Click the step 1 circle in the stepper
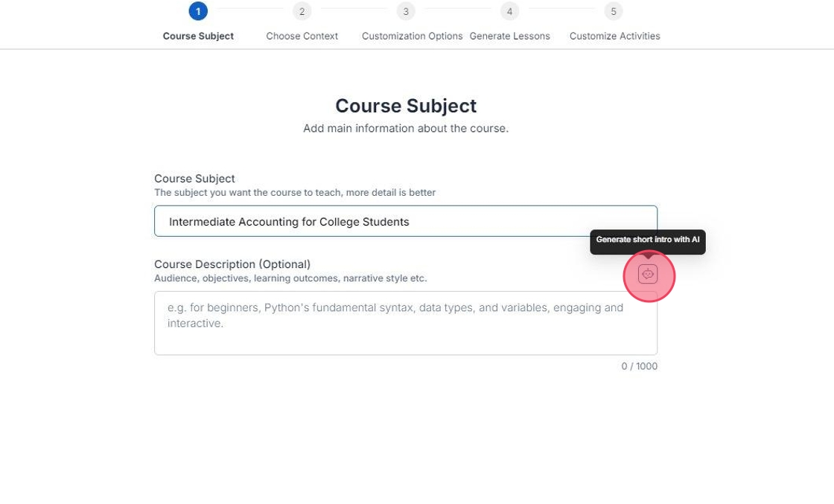This screenshot has width=834, height=504. 198,11
